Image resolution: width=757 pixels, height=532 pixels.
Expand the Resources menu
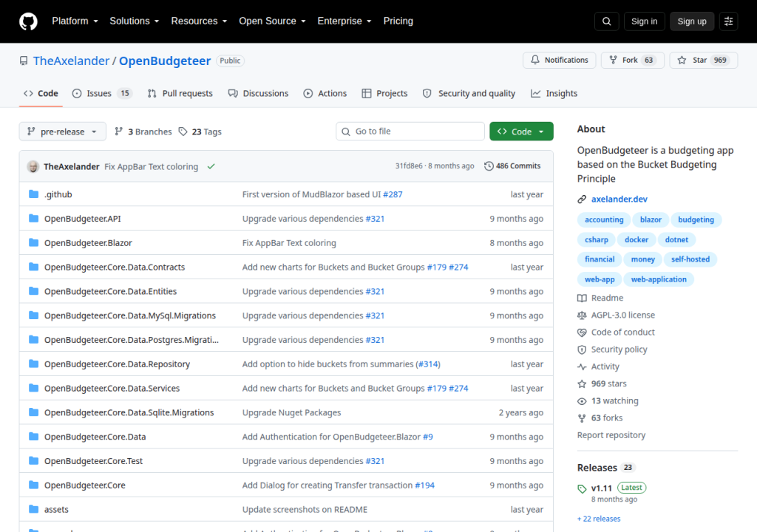pyautogui.click(x=199, y=21)
